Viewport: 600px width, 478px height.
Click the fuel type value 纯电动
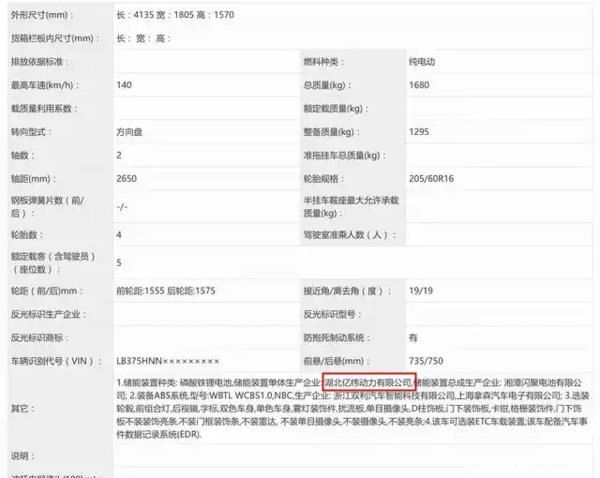pos(422,62)
